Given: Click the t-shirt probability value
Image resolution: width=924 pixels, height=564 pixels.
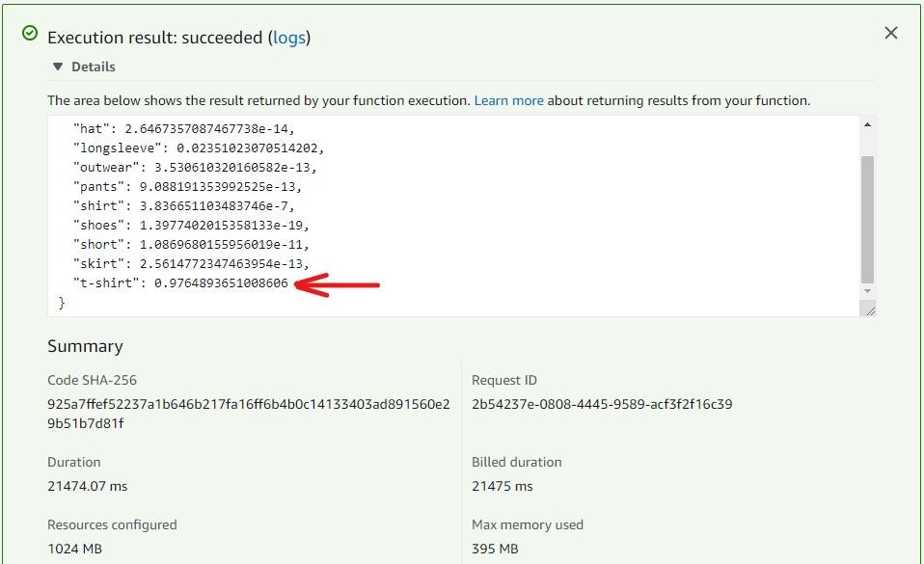Looking at the screenshot, I should (221, 283).
